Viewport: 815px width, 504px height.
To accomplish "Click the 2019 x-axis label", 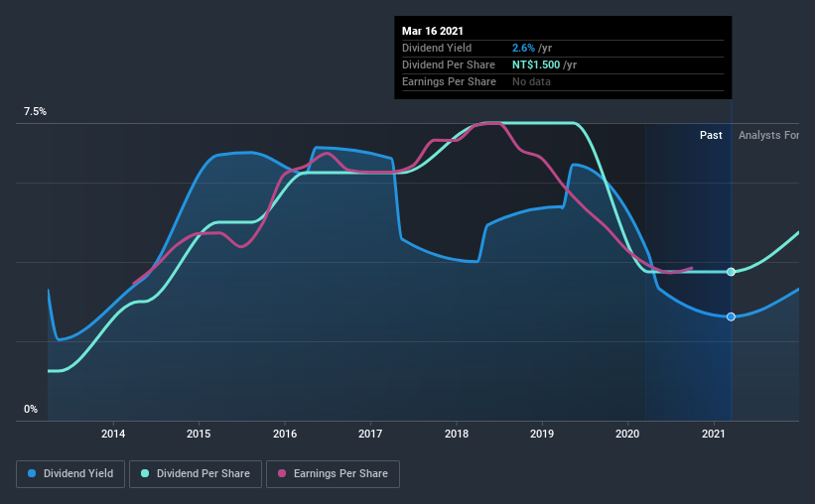I will point(542,434).
